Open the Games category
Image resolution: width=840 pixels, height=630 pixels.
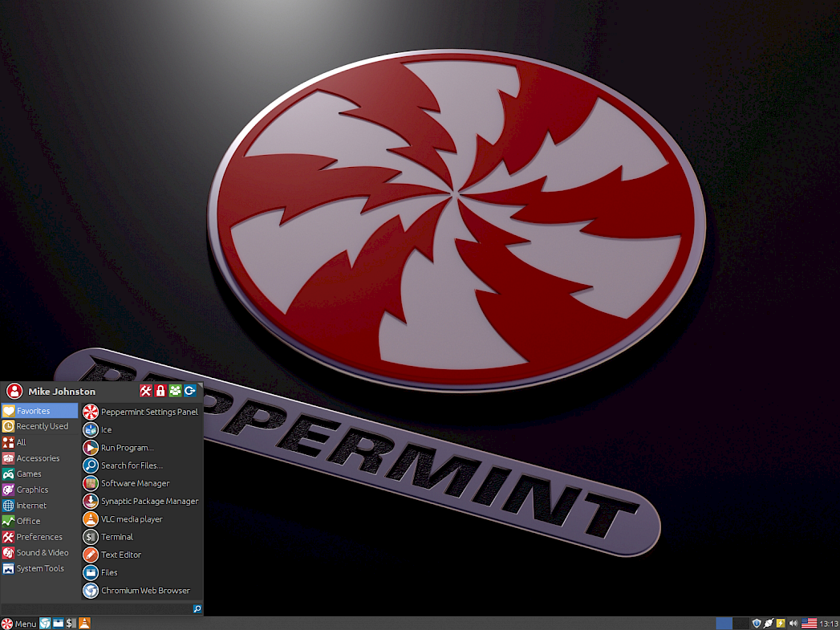(39, 474)
